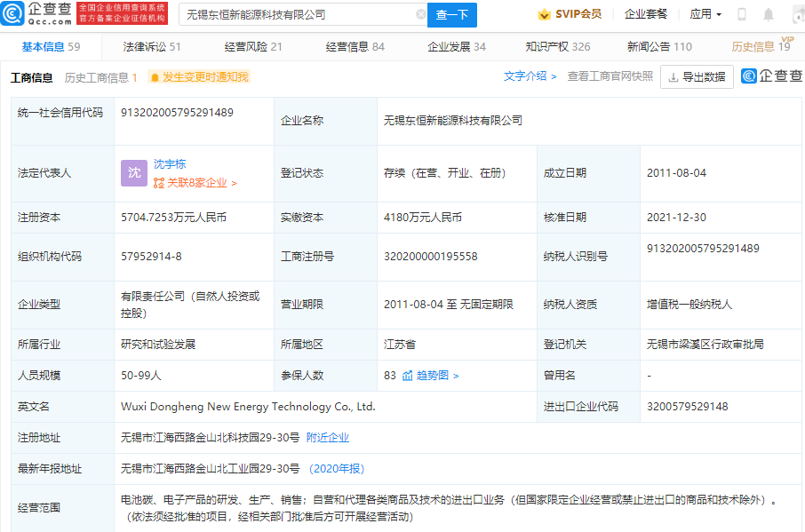
Task: Open the 附近企业 nearby companies link
Action: coord(328,437)
